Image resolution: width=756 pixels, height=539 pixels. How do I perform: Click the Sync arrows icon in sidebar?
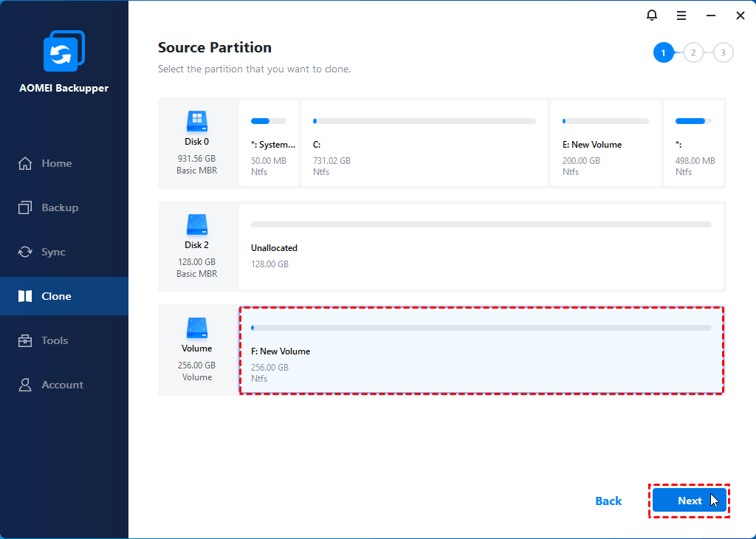pyautogui.click(x=26, y=252)
